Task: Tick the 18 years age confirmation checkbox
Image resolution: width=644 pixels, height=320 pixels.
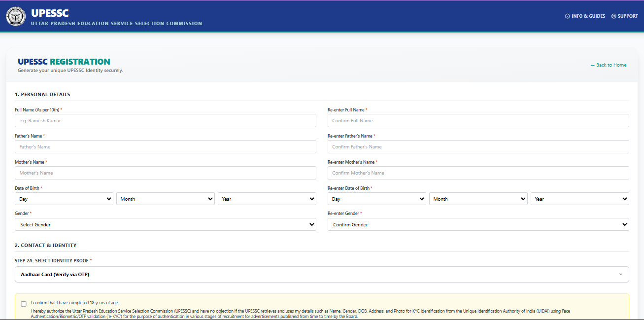Action: click(x=24, y=304)
